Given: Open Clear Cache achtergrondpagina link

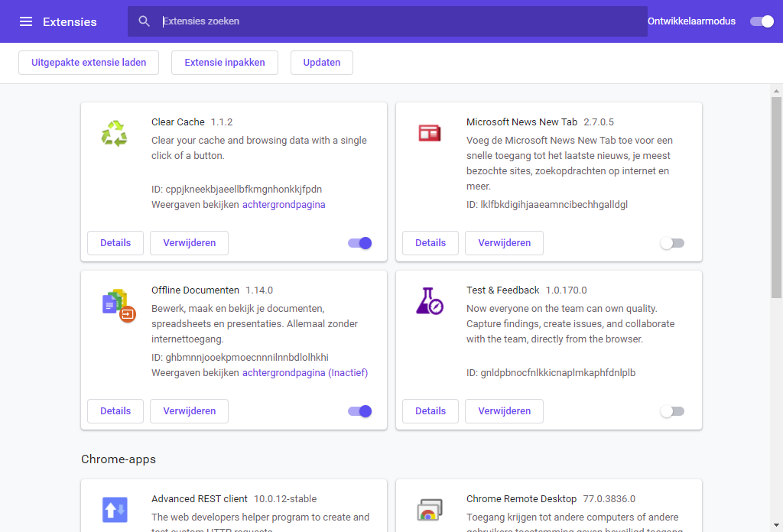Looking at the screenshot, I should click(284, 205).
